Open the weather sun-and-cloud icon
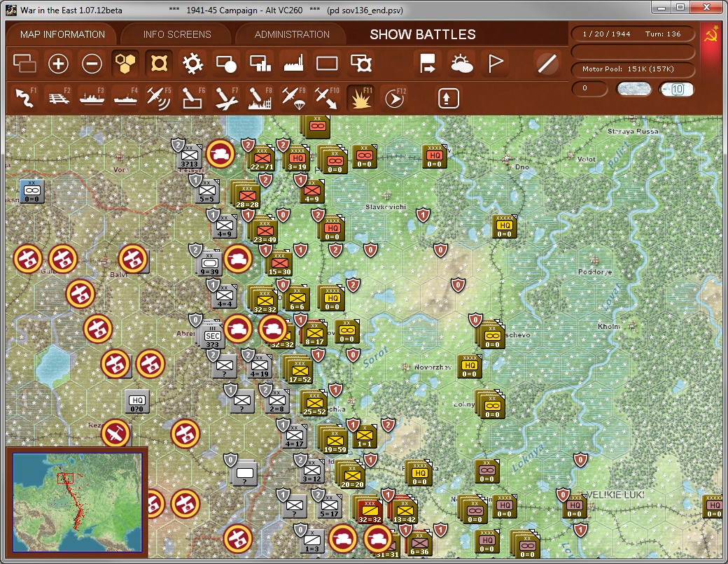The height and width of the screenshot is (564, 728). [461, 64]
